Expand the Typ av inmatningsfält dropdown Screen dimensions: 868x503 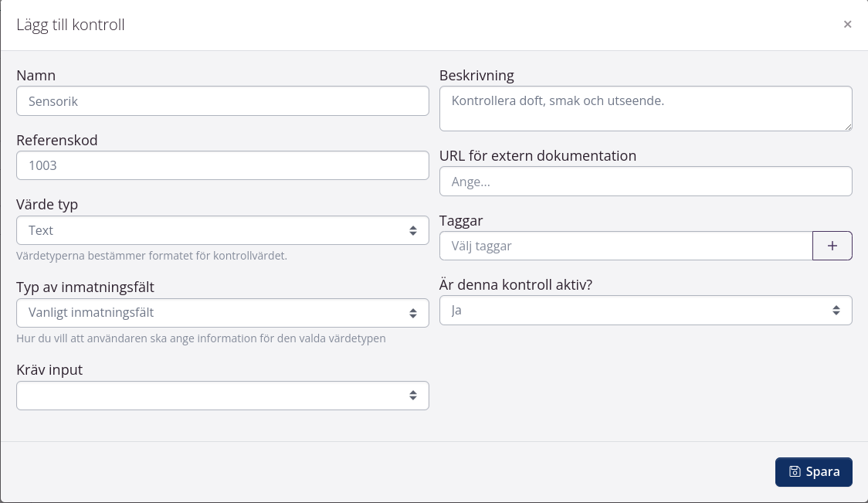(222, 313)
